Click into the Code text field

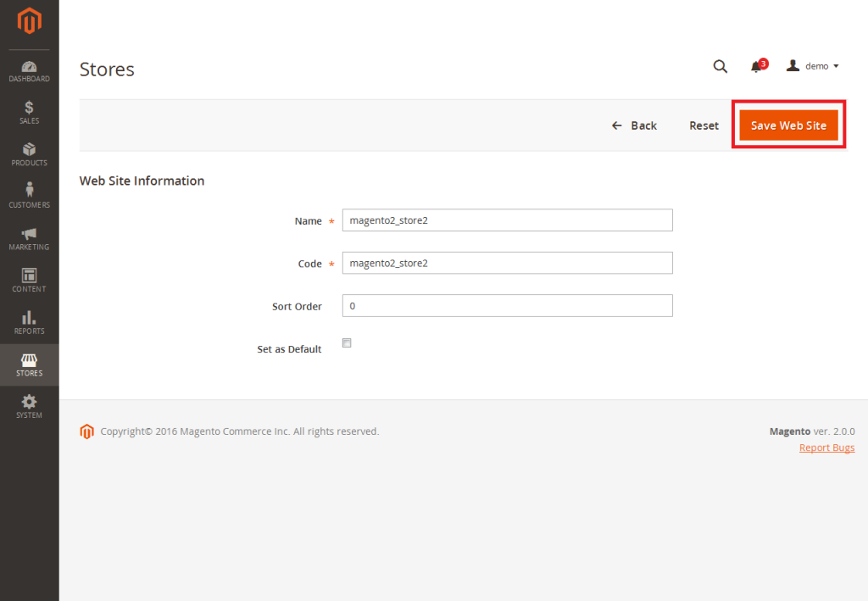(507, 263)
